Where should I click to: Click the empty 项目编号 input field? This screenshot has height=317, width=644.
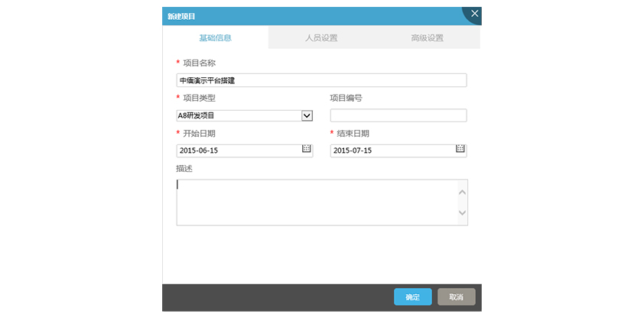point(398,115)
